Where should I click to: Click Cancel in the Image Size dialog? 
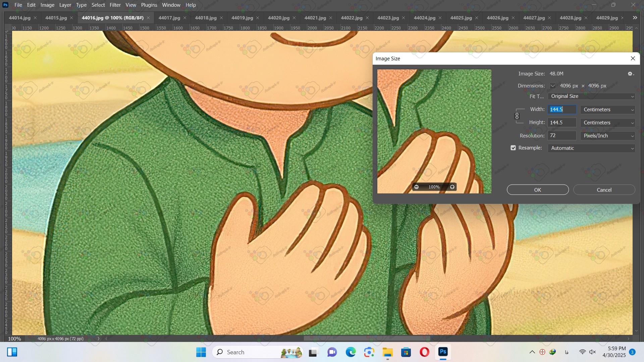coord(604,190)
